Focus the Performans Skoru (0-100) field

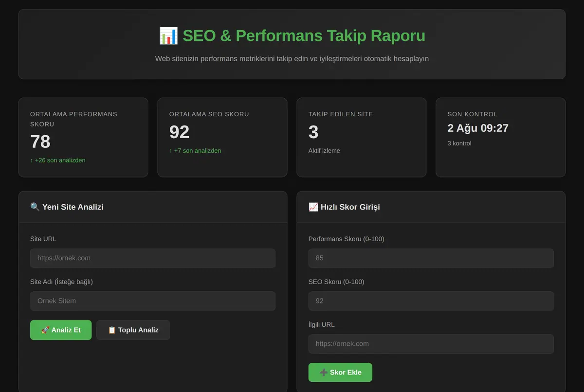tap(431, 258)
